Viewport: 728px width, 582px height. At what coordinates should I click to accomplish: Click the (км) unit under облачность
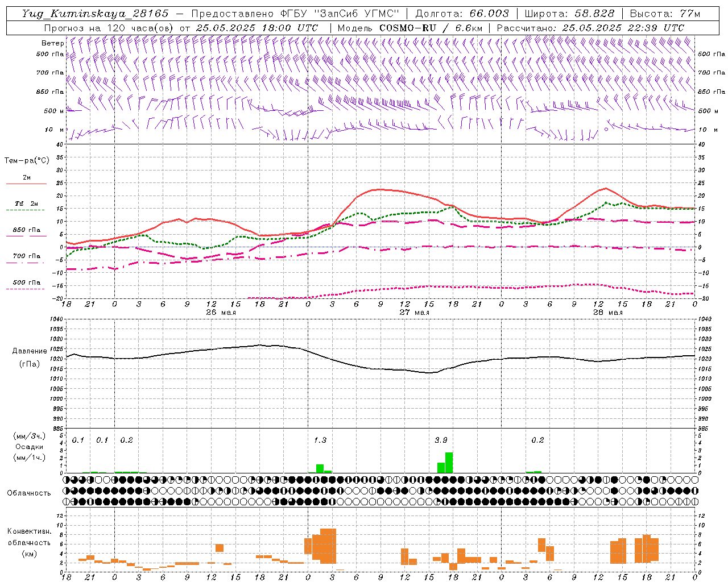coord(30,554)
